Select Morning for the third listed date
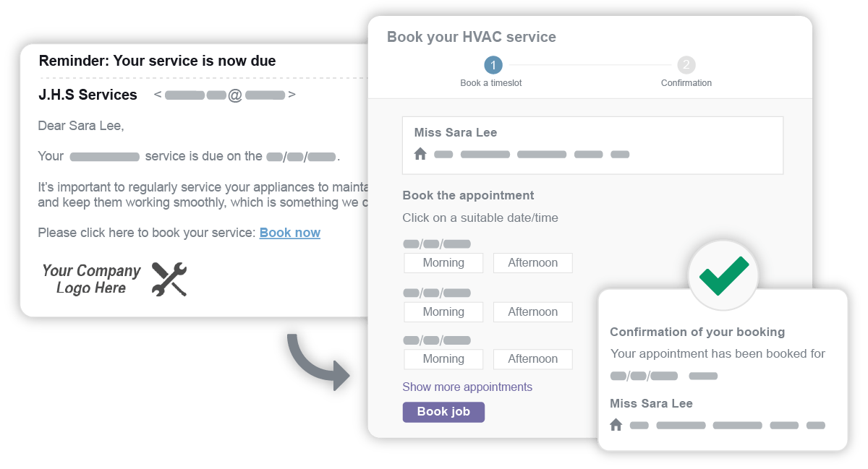This screenshot has height=469, width=868. (443, 359)
